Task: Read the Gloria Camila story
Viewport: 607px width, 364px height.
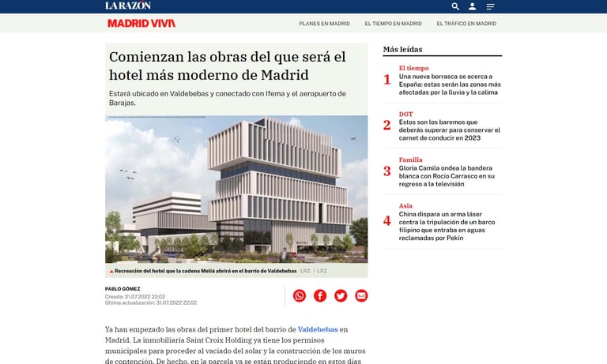Action: click(447, 176)
